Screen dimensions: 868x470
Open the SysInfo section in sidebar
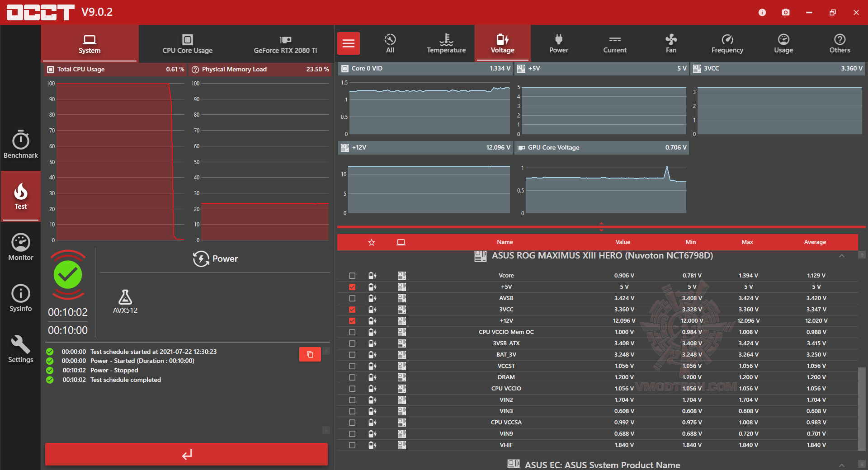tap(21, 298)
